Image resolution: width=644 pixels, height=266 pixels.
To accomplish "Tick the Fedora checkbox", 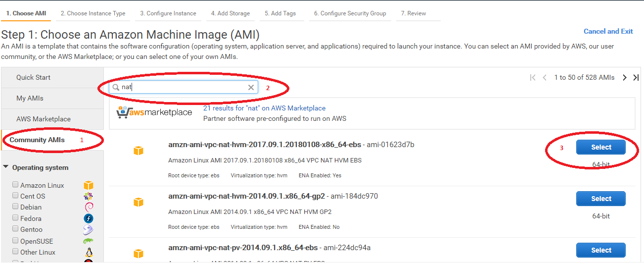I will (16, 218).
